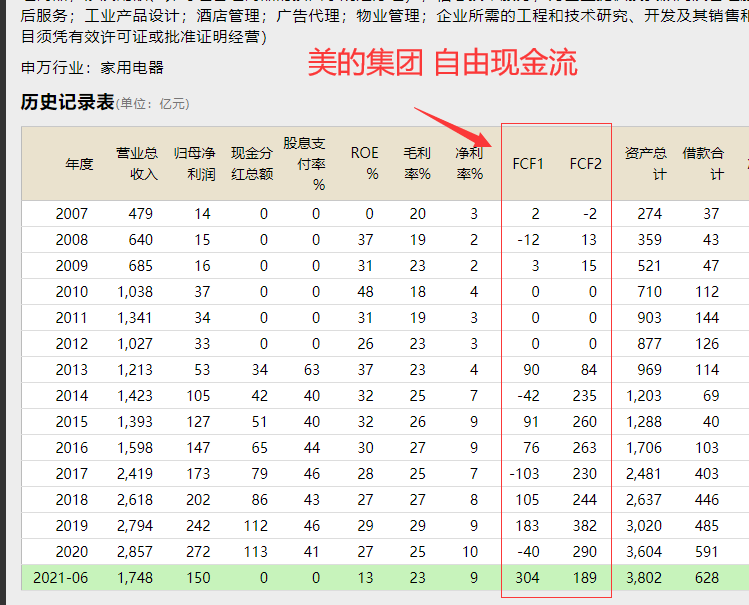Click FCF2 value 382 in 2019 row
This screenshot has height=605, width=749.
click(585, 526)
